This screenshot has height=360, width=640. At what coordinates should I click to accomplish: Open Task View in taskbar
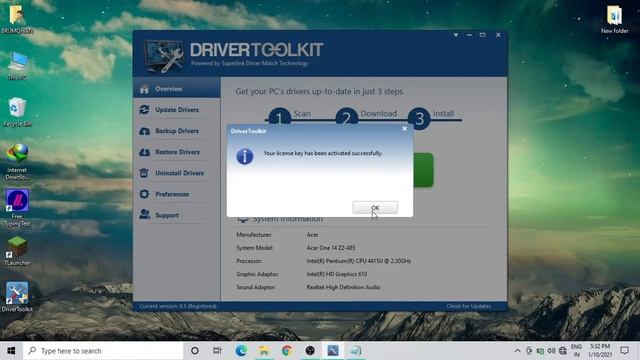click(x=217, y=351)
